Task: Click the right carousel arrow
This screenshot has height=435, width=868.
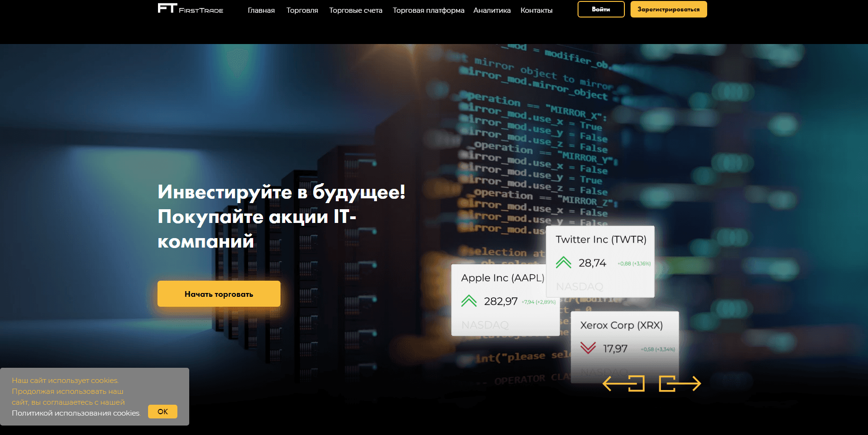Action: point(680,383)
